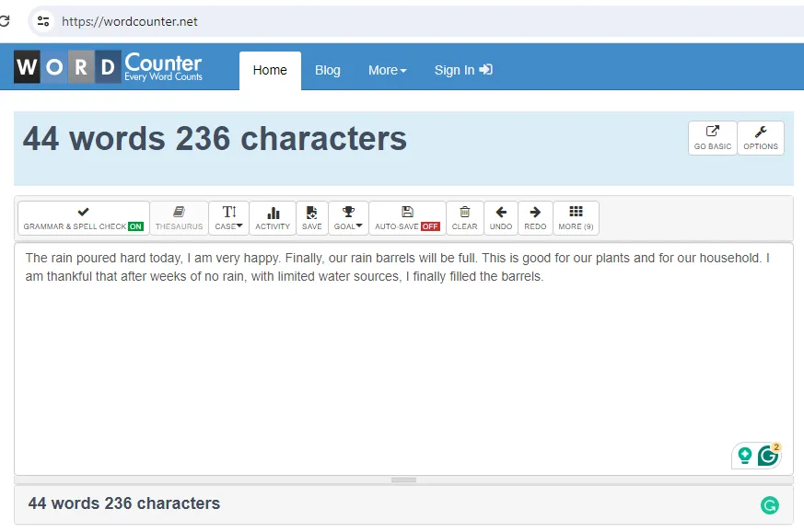
Task: Click the Go Basic button
Action: tap(713, 138)
